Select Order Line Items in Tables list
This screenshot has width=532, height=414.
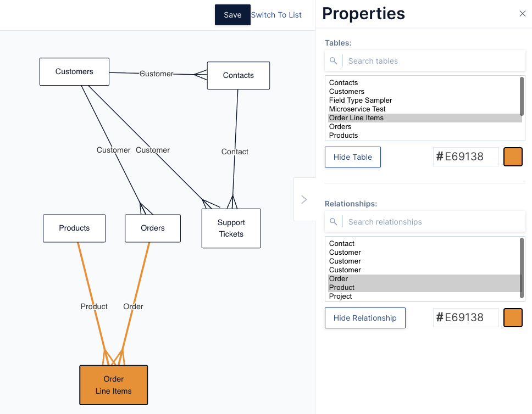pyautogui.click(x=424, y=118)
